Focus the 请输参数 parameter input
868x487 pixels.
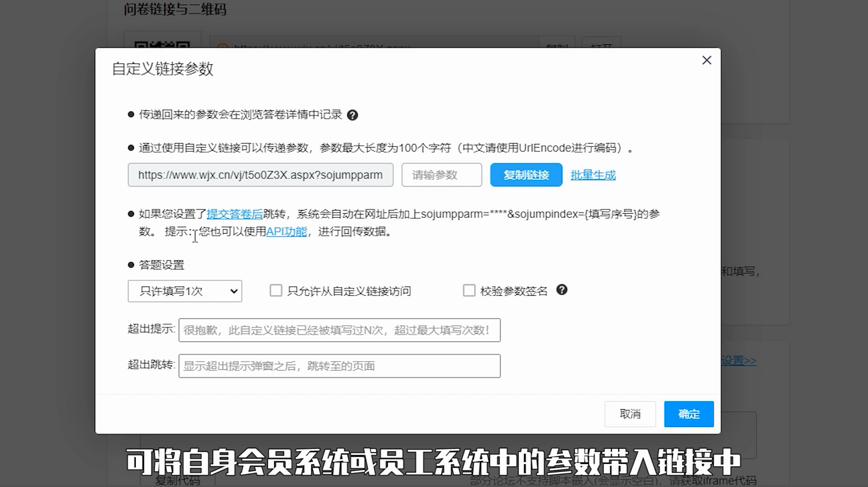click(x=442, y=175)
